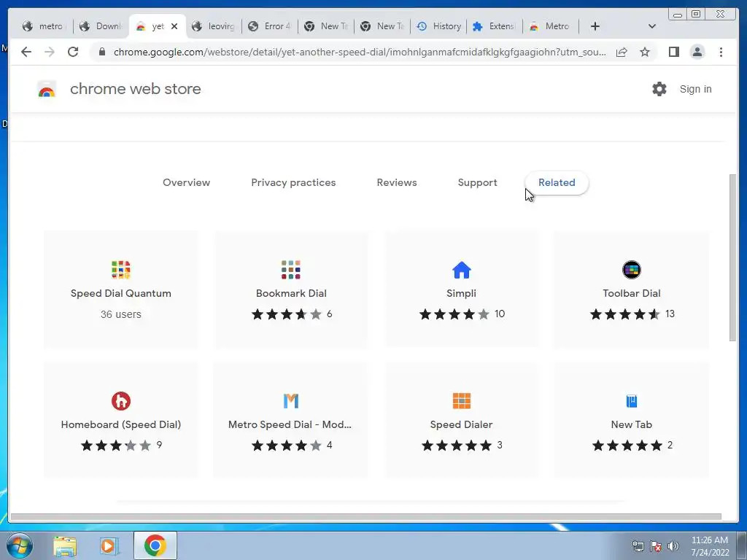747x560 pixels.
Task: Click Chrome taskbar icon
Action: [x=155, y=545]
